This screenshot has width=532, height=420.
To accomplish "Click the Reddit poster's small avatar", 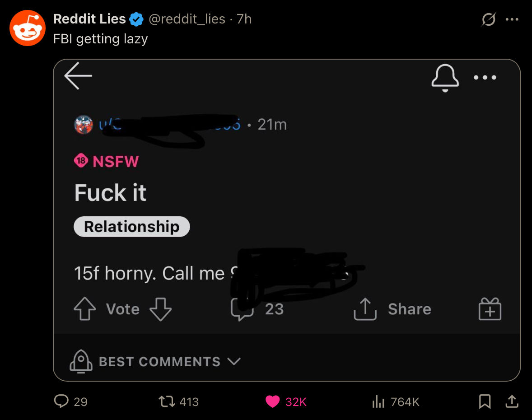I will [x=84, y=125].
